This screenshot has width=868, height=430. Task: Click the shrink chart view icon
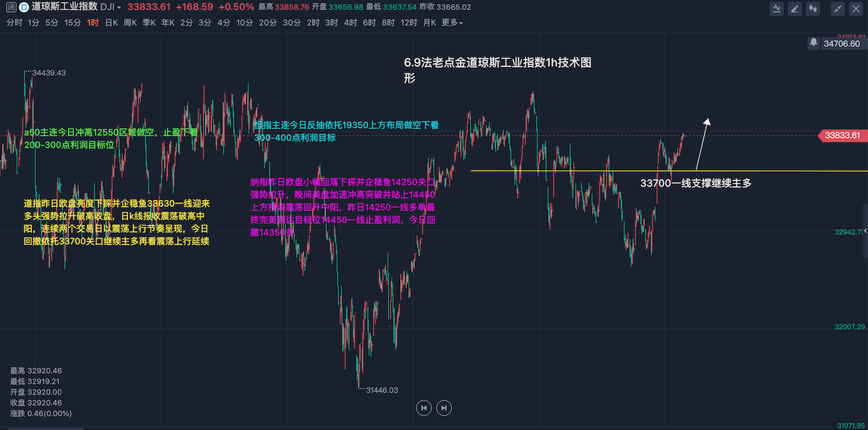[x=839, y=9]
